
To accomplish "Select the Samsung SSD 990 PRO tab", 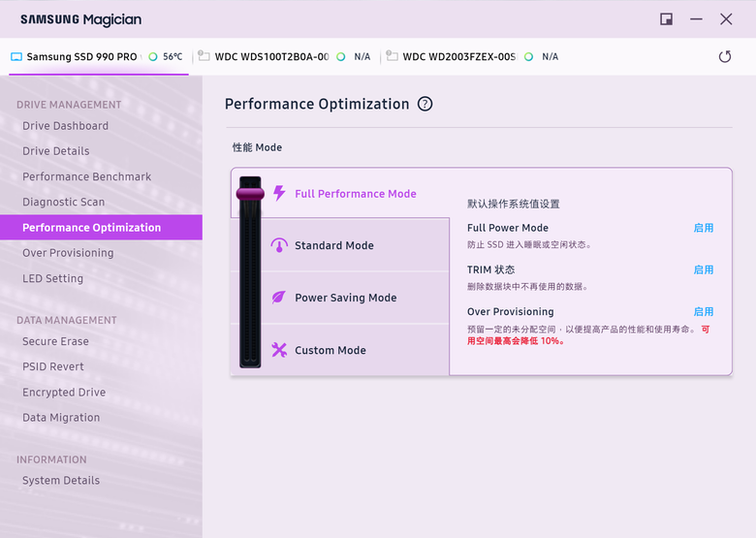I will pyautogui.click(x=98, y=57).
